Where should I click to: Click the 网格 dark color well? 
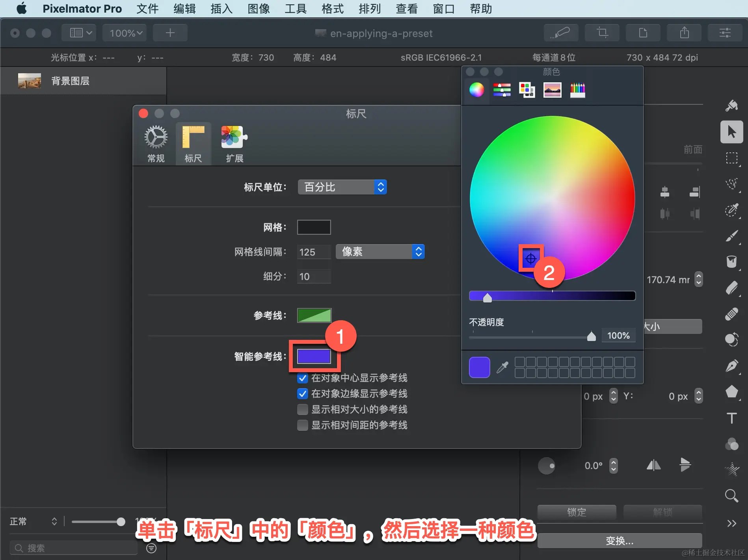[314, 227]
